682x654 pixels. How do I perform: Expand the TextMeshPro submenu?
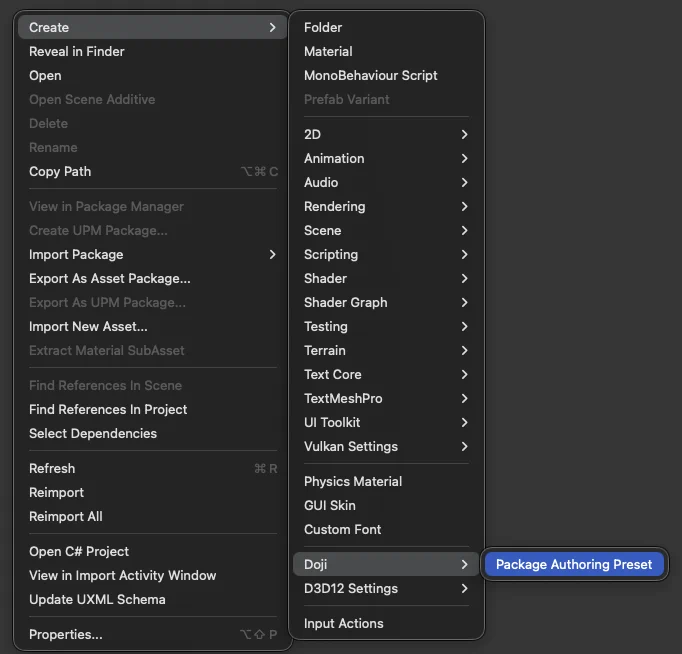386,398
